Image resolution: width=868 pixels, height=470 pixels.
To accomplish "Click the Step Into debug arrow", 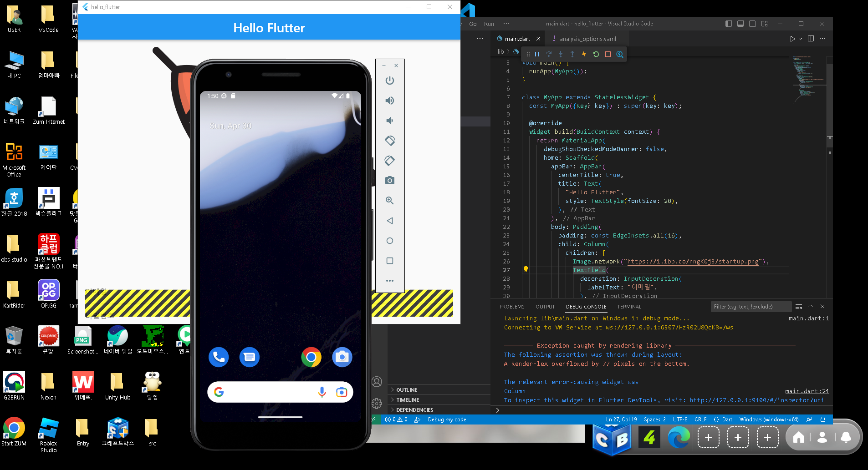I will pyautogui.click(x=561, y=54).
